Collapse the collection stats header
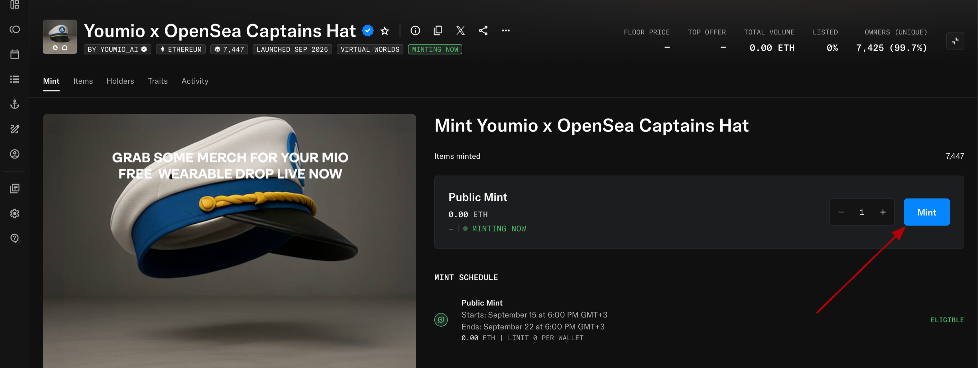 (955, 41)
